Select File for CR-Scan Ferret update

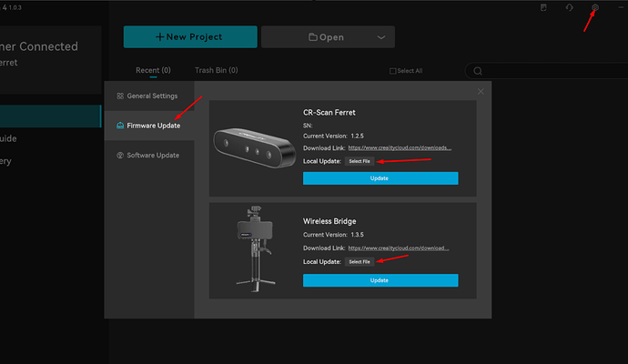360,161
